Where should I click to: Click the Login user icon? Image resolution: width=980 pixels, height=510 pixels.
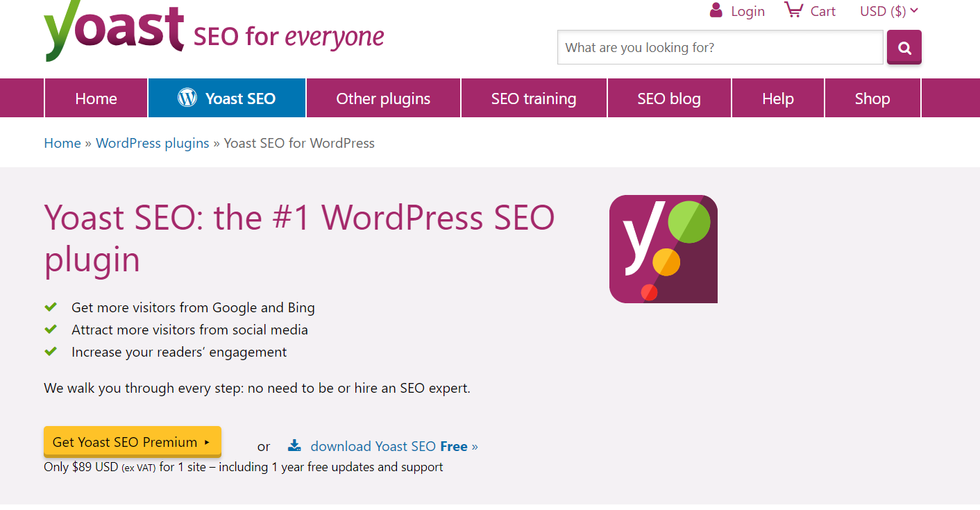[x=716, y=10]
